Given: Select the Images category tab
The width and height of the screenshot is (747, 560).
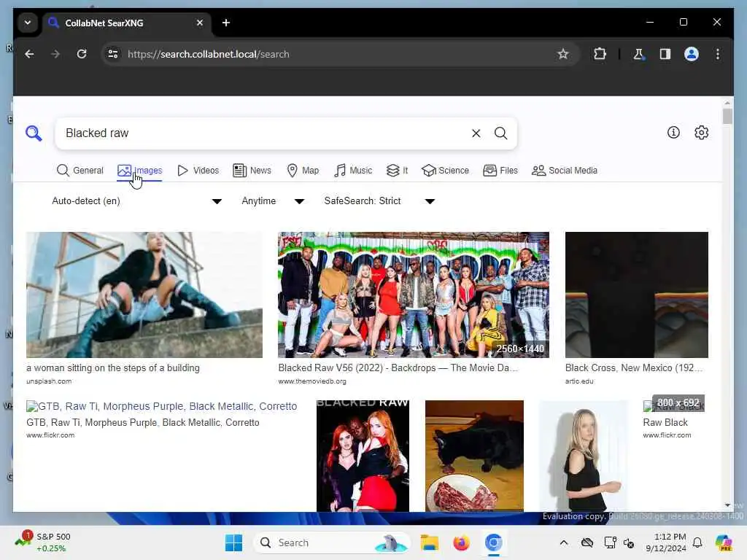Looking at the screenshot, I should click(139, 171).
